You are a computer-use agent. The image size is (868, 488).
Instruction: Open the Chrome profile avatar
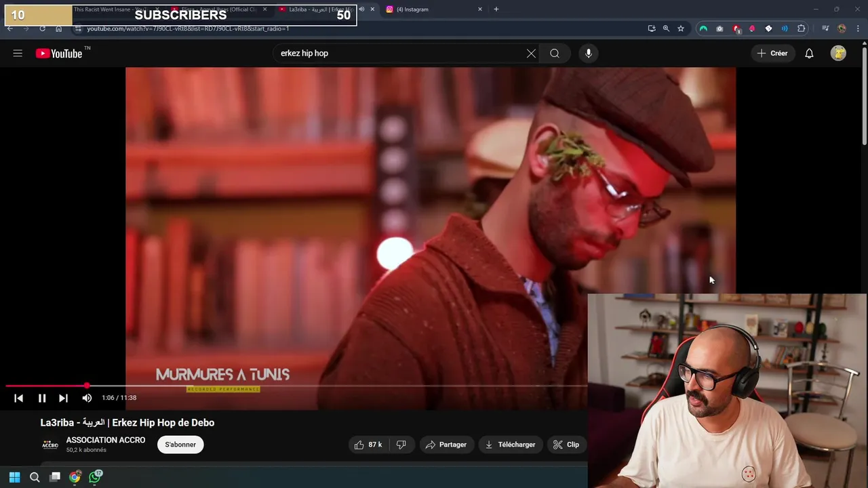[842, 28]
